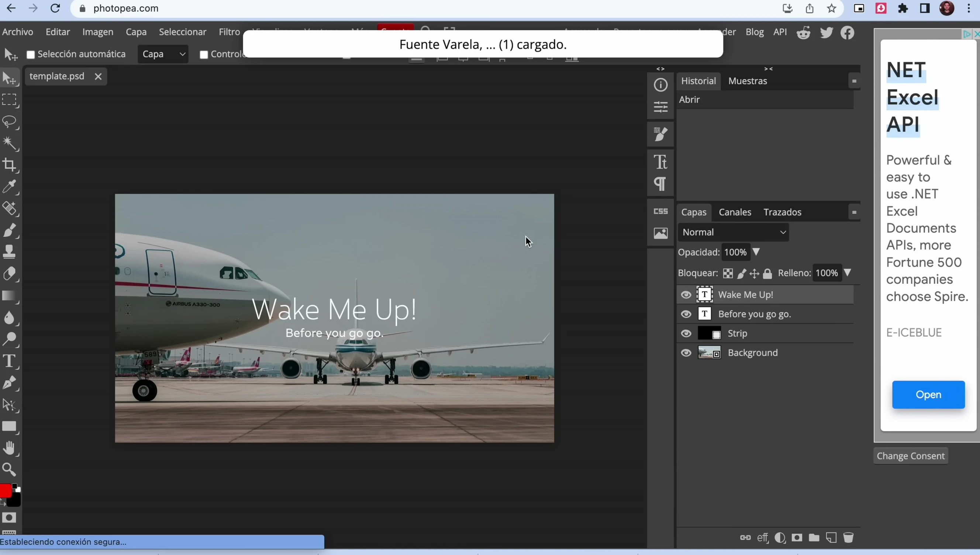Hide the Background layer

pos(686,353)
